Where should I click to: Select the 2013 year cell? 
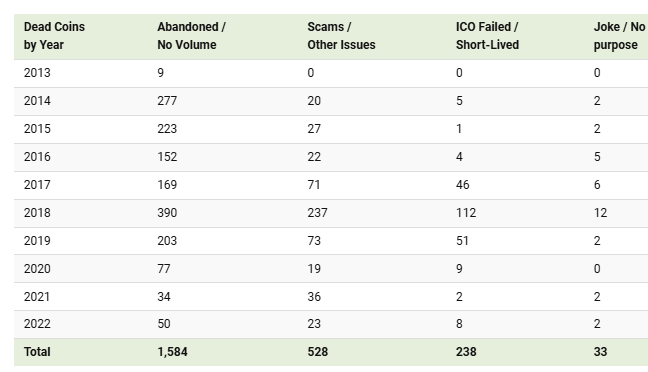37,73
